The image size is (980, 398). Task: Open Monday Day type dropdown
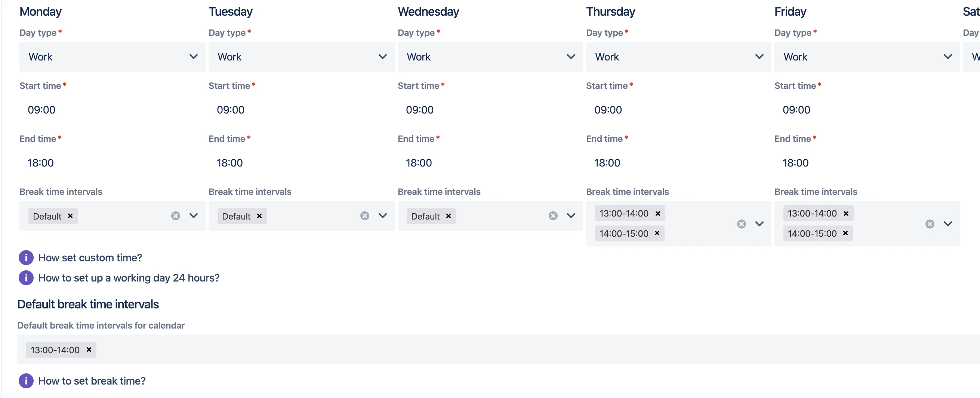click(112, 57)
